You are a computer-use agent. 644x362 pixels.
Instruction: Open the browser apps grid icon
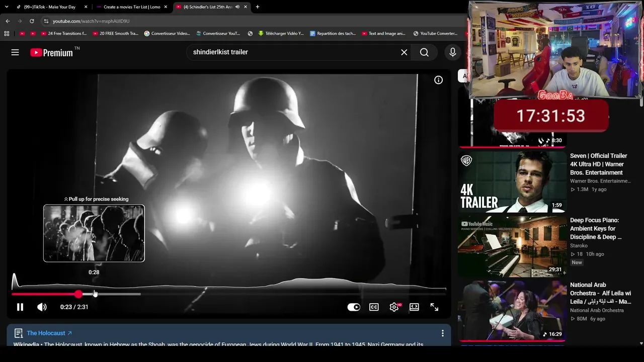coord(7,34)
